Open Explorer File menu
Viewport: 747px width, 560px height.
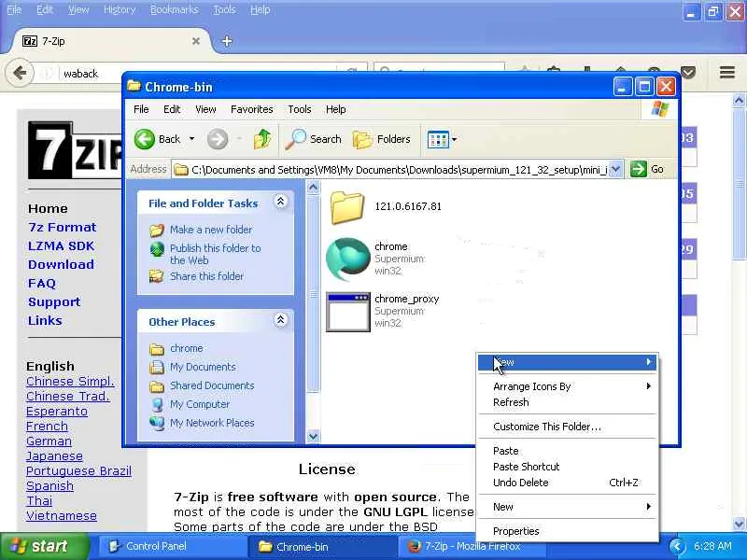click(x=141, y=109)
